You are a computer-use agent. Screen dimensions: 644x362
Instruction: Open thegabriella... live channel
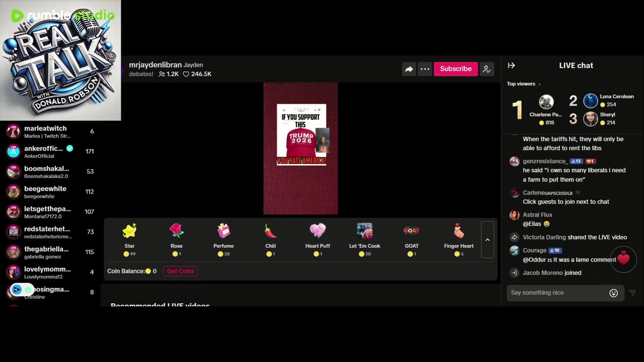pyautogui.click(x=50, y=252)
